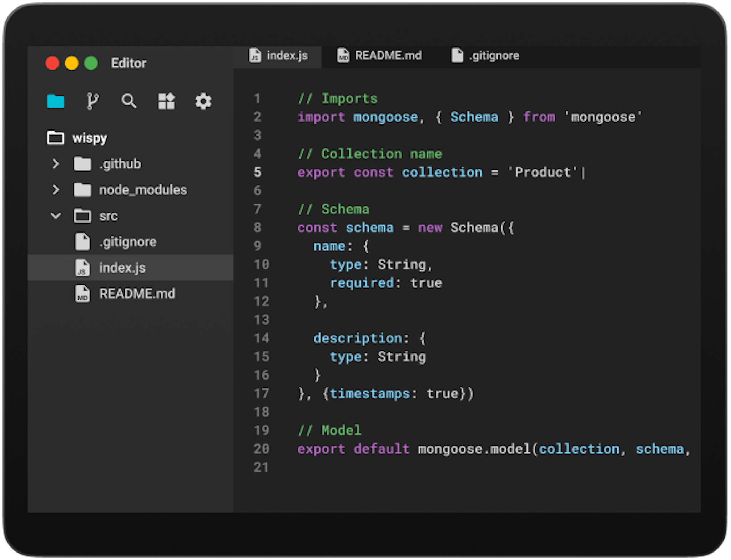Click MD icon on README.md tab
Screen dimensions: 731x560
coord(343,55)
